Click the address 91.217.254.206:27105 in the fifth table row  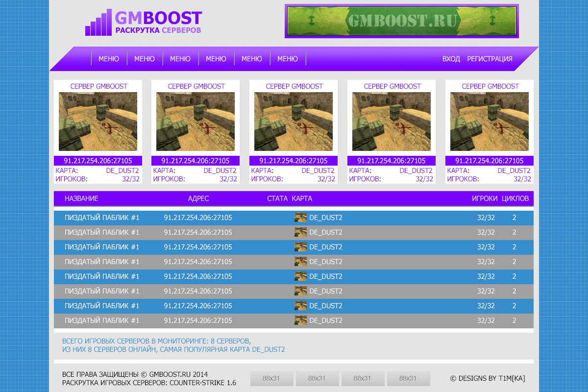(198, 276)
